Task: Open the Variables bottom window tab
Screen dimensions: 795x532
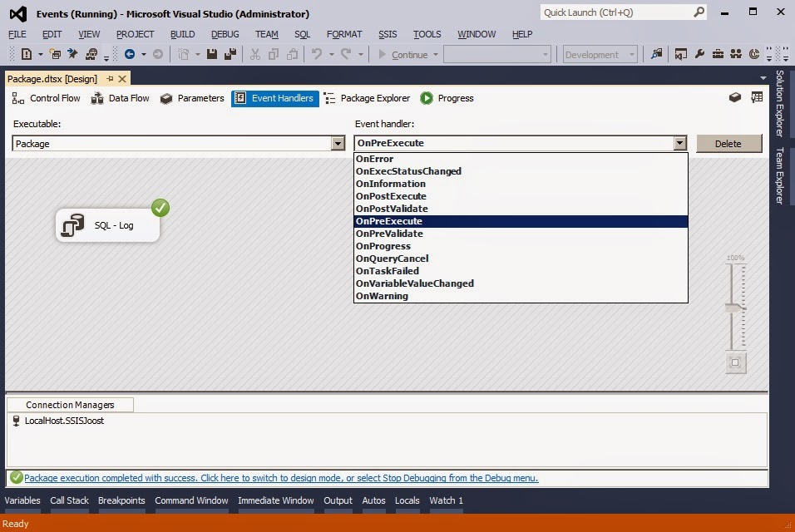Action: [x=22, y=500]
